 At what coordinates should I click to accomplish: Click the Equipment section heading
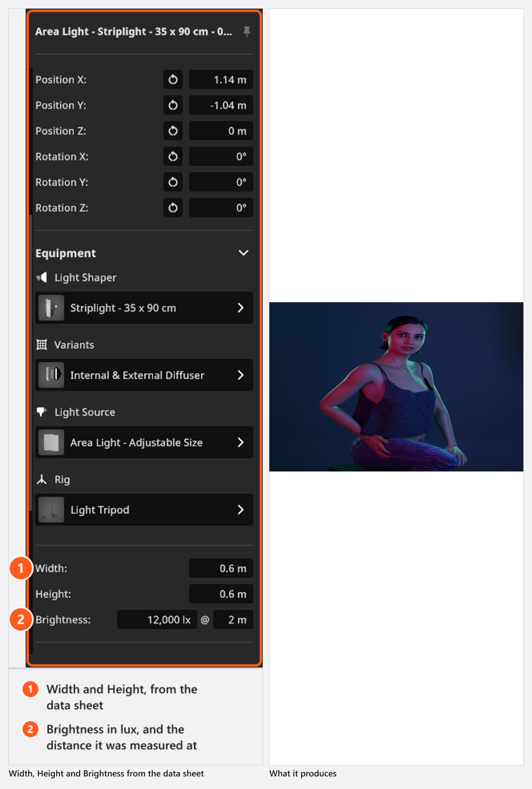(x=66, y=253)
